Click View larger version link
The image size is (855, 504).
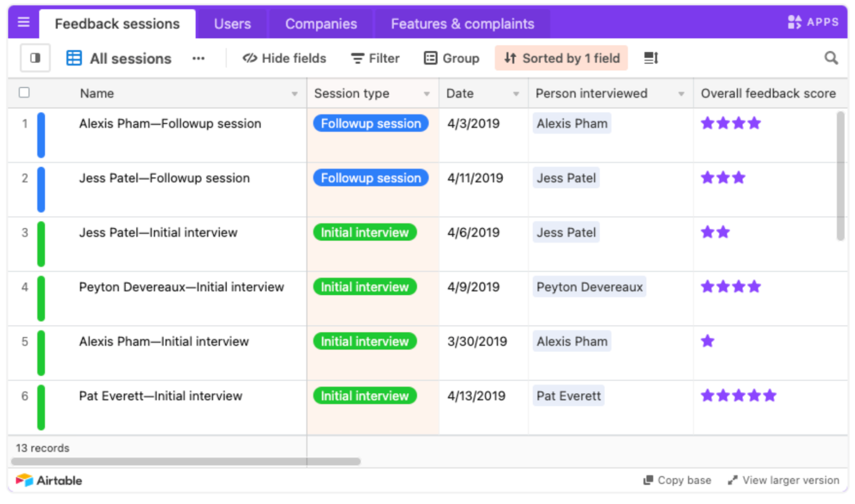pos(784,480)
